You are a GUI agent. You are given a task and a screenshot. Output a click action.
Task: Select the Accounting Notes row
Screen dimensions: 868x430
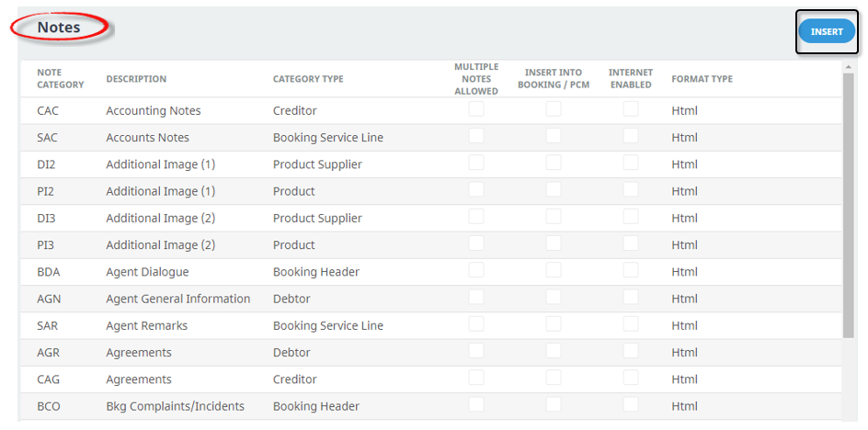pyautogui.click(x=431, y=110)
